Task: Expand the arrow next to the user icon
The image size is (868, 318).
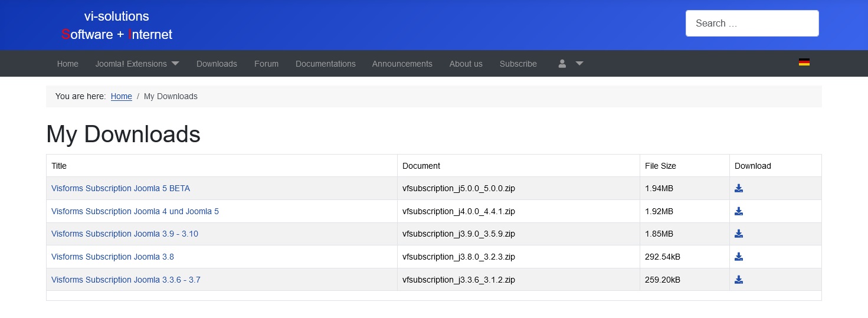Action: point(579,64)
